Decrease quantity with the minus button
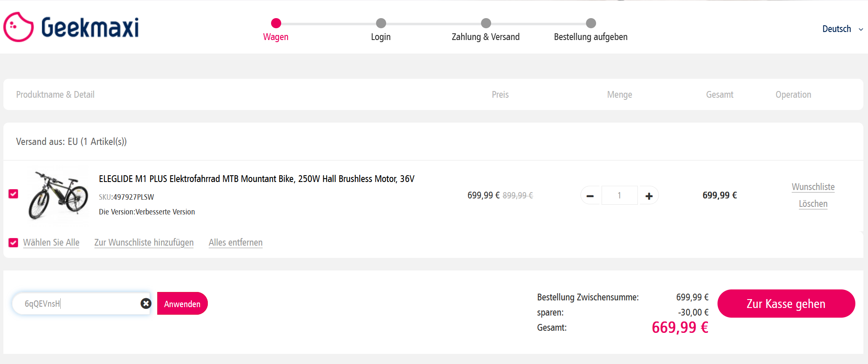This screenshot has width=868, height=364. (x=590, y=195)
